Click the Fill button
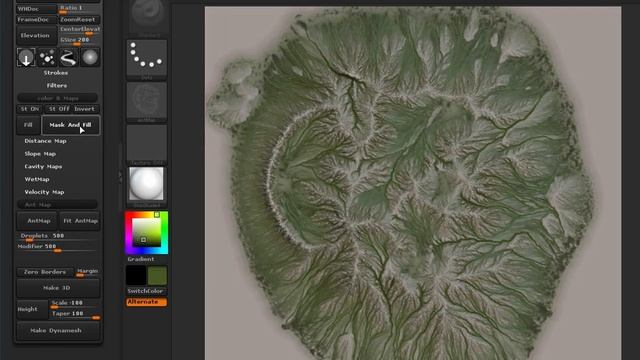Screen dimensions: 640x360 click(x=28, y=125)
